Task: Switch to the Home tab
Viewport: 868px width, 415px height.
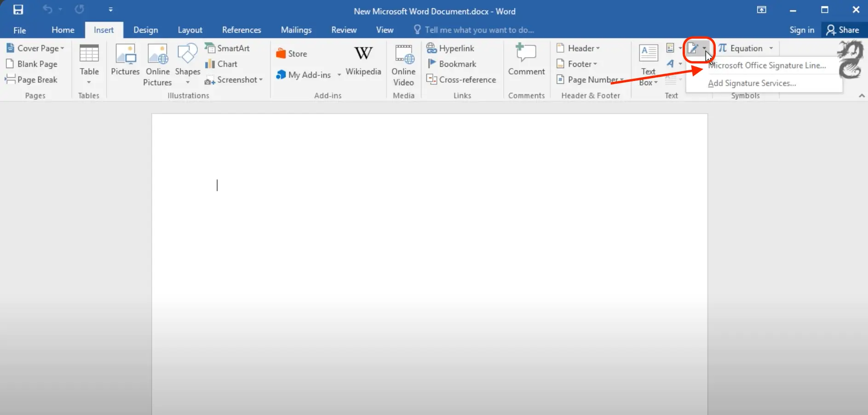Action: tap(63, 30)
